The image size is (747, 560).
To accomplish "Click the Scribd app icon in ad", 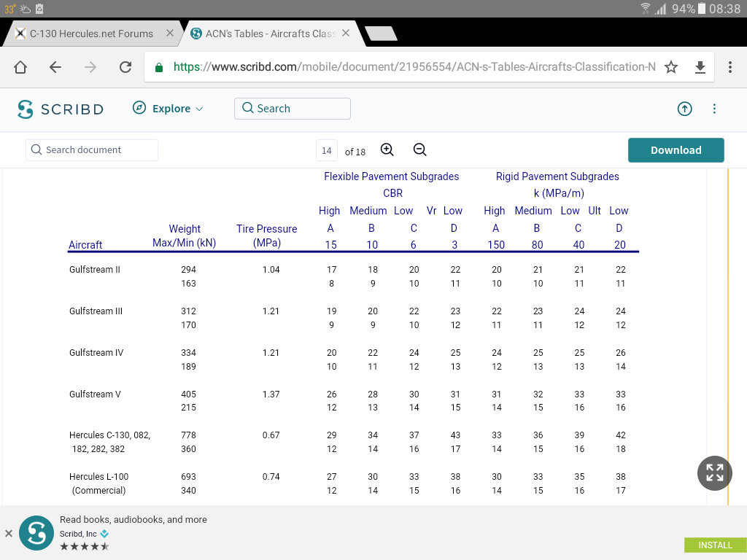I will pos(36,533).
